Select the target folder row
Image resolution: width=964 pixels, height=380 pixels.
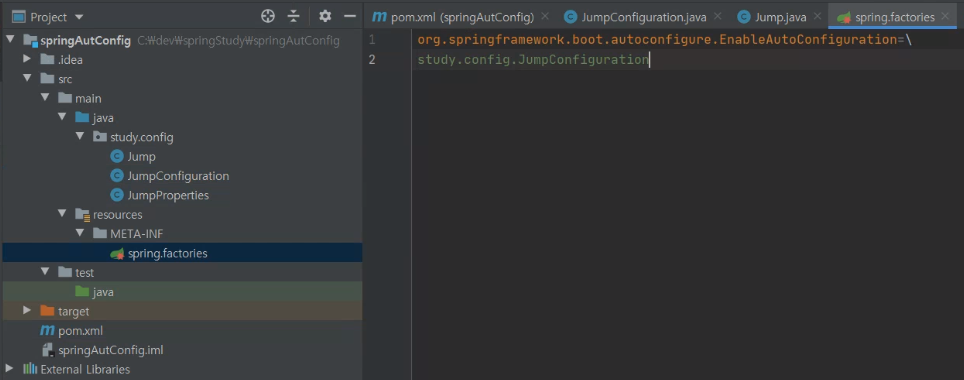click(x=182, y=311)
